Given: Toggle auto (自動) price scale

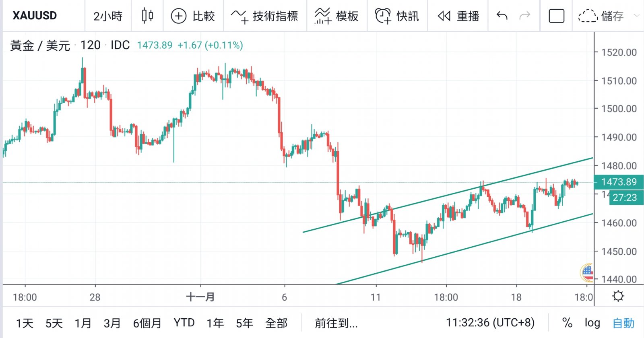Looking at the screenshot, I should 623,323.
